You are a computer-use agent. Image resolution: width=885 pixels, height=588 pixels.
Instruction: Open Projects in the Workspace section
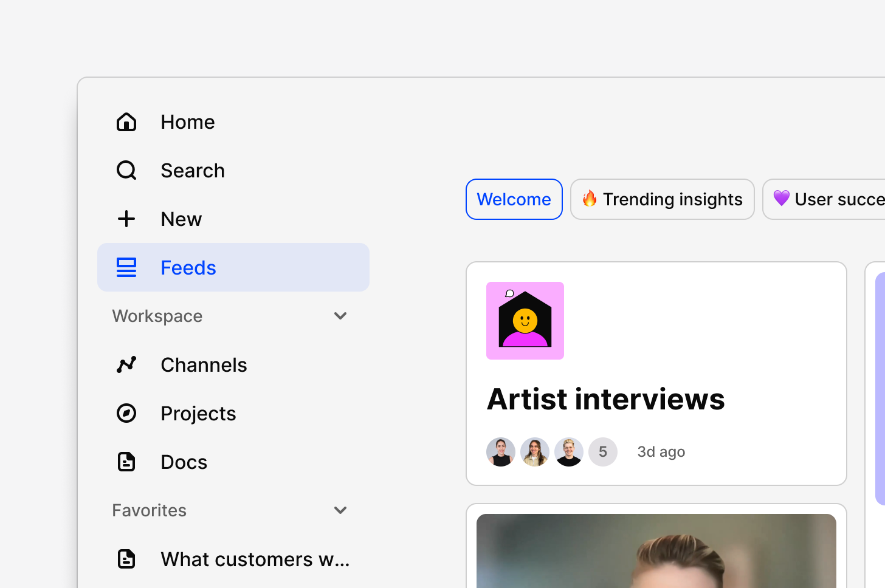click(x=233, y=413)
